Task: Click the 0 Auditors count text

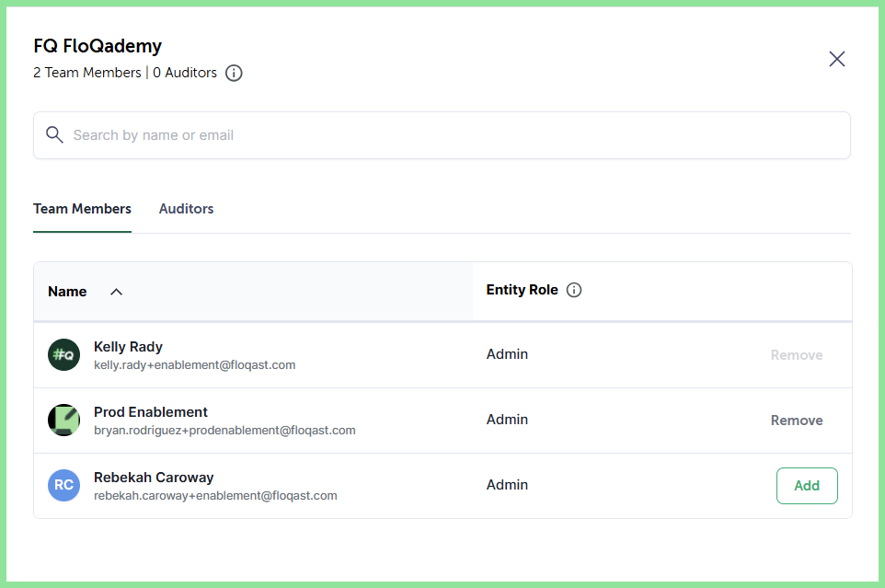Action: (x=185, y=73)
